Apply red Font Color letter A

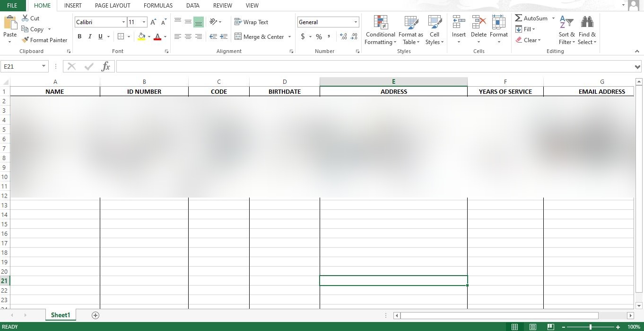coord(157,36)
